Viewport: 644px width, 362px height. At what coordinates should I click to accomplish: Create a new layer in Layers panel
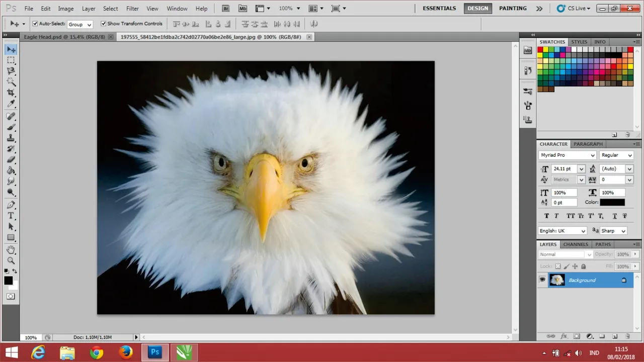(x=615, y=336)
